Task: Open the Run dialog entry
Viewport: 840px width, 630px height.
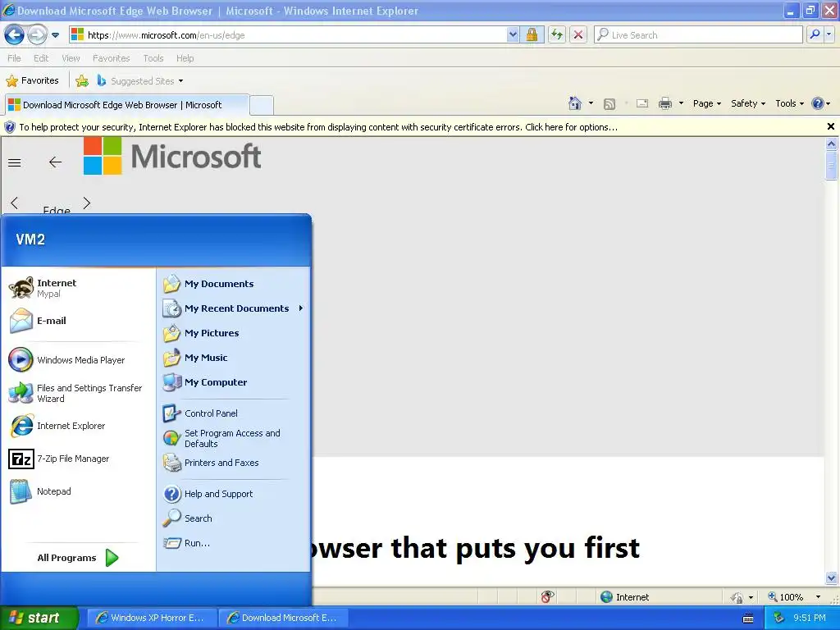Action: point(234,543)
